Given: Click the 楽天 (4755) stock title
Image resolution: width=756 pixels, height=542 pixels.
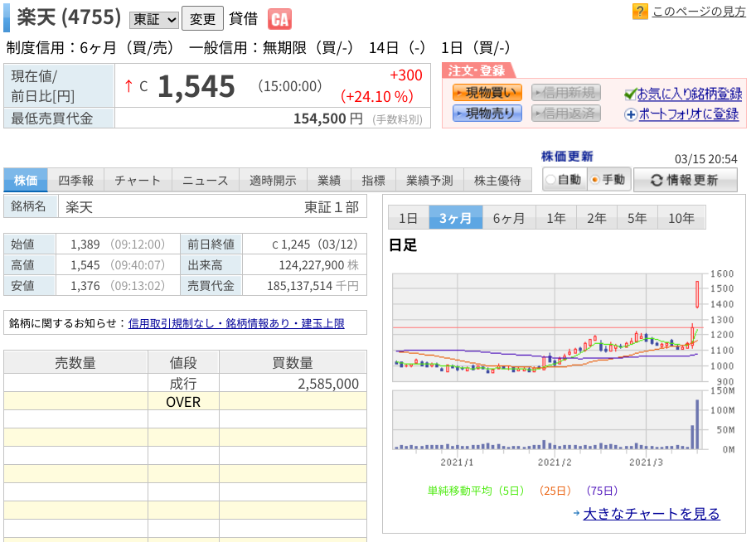Looking at the screenshot, I should [69, 18].
